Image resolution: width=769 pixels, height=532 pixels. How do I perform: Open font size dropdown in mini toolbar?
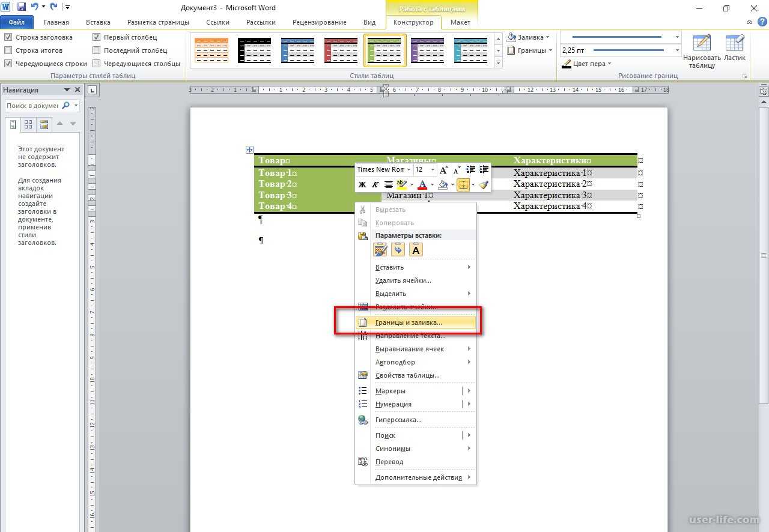[x=433, y=170]
